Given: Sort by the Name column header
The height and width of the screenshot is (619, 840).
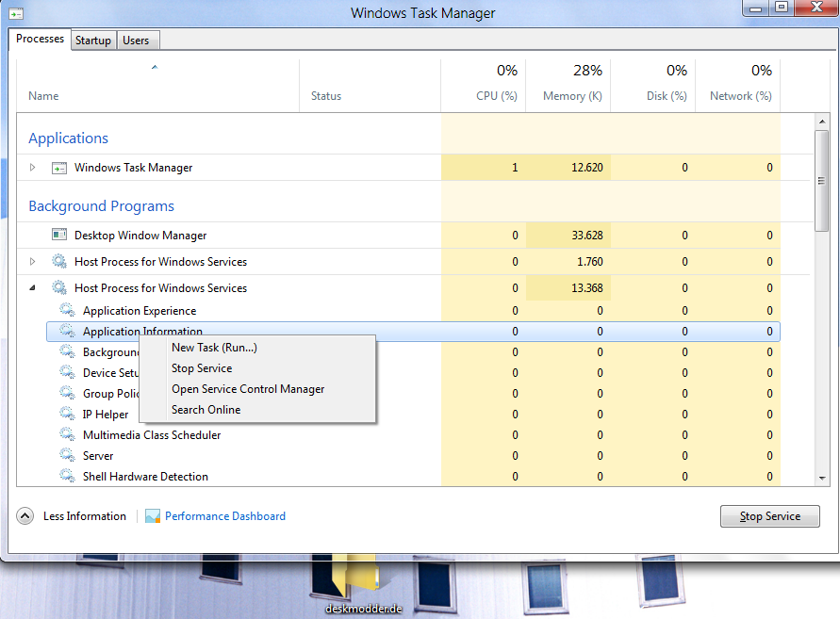Looking at the screenshot, I should pyautogui.click(x=158, y=86).
